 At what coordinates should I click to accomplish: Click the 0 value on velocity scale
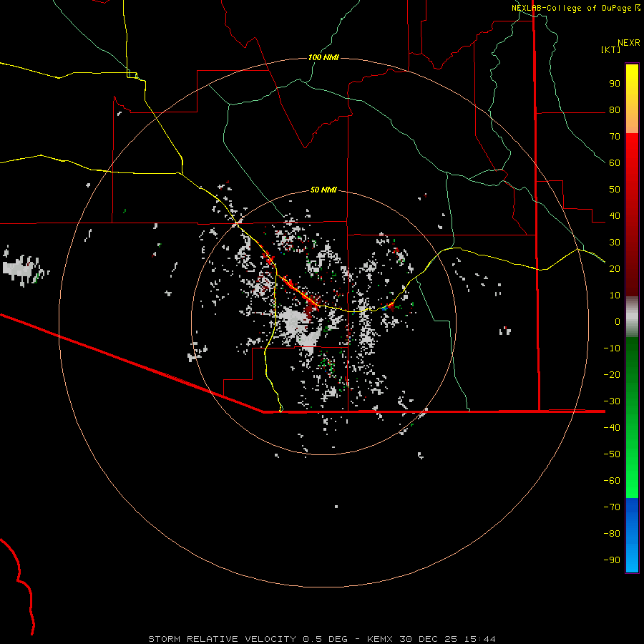pyautogui.click(x=618, y=321)
